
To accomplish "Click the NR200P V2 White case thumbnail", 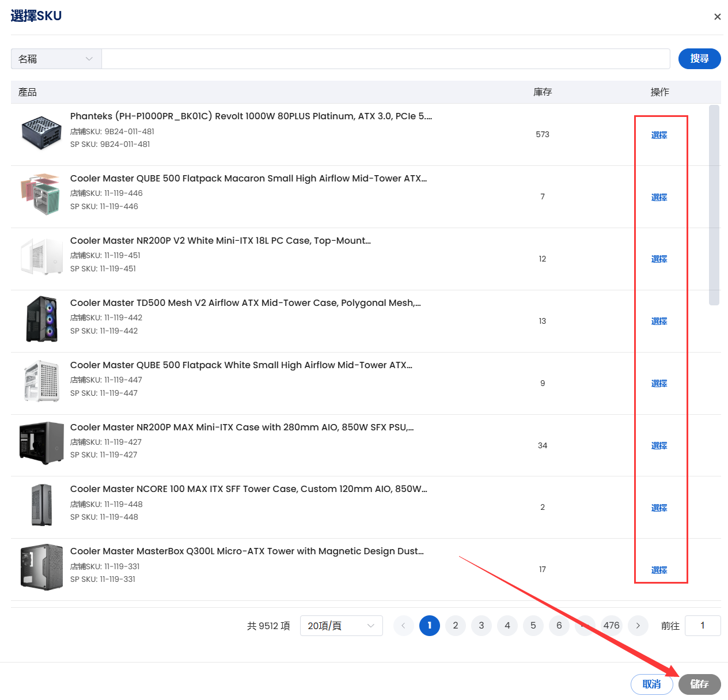I will point(41,256).
